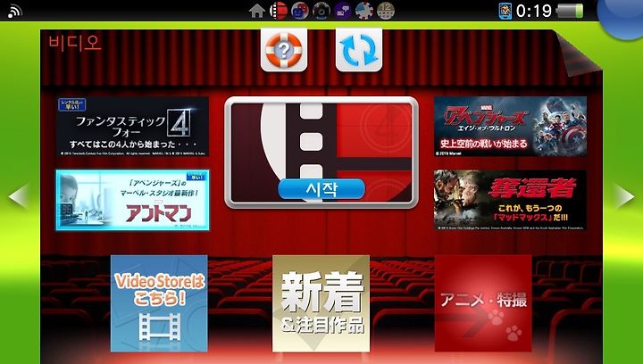Go to next page with right arrow
This screenshot has height=364, width=643.
[623, 196]
